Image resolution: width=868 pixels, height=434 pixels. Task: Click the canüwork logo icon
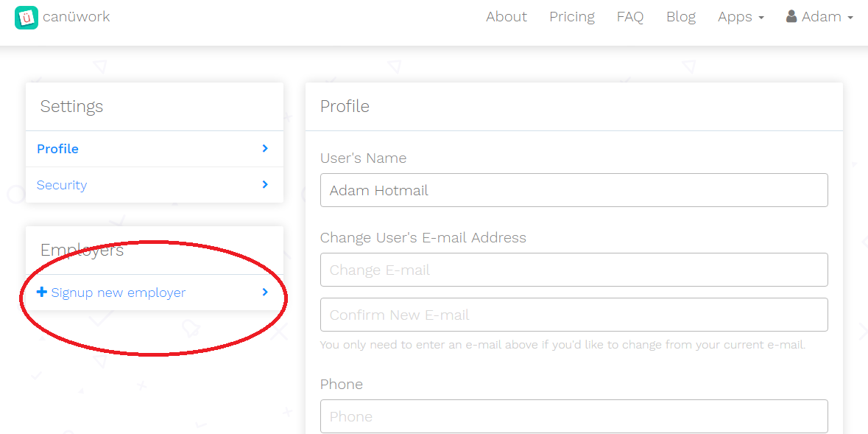pyautogui.click(x=26, y=17)
